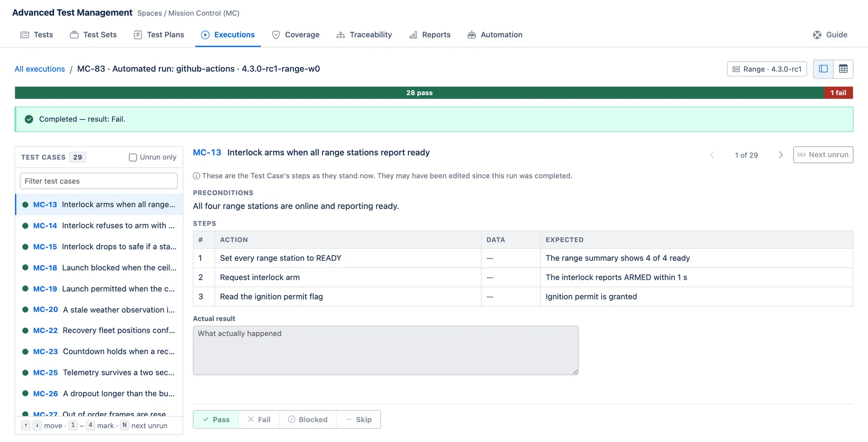Go to previous test case chevron
This screenshot has width=868, height=442.
coord(712,155)
